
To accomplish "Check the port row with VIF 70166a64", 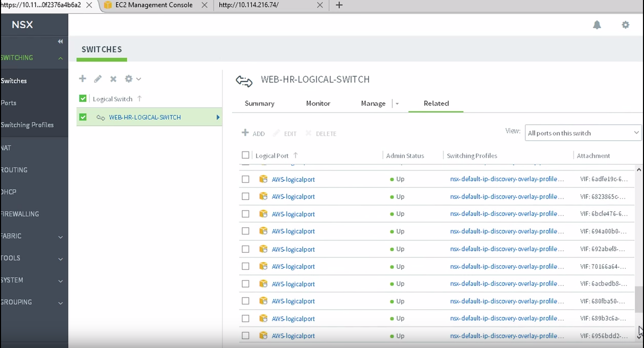I will coord(245,267).
